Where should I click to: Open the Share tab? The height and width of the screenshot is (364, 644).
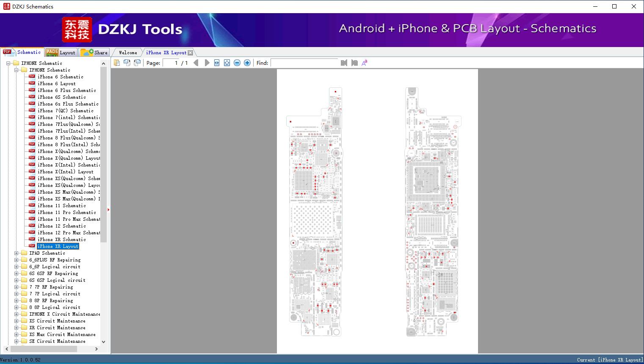[x=94, y=53]
